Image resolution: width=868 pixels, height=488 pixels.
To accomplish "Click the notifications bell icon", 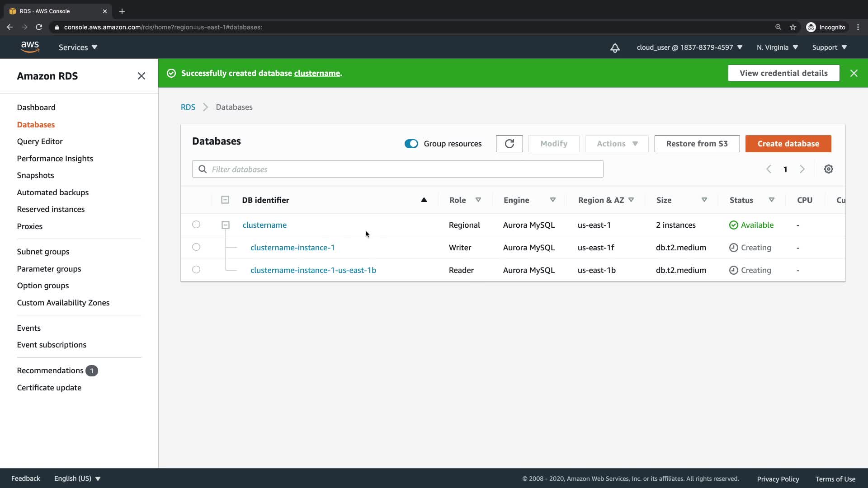I will pos(615,48).
